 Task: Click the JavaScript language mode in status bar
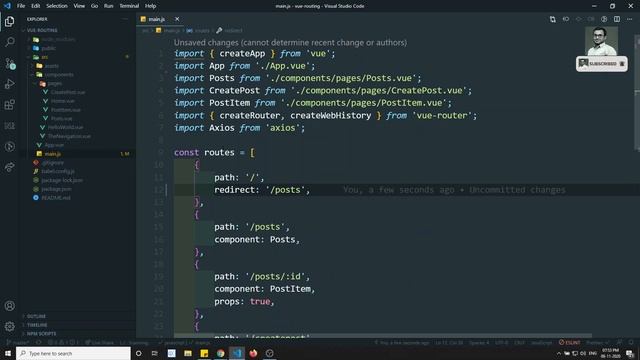click(x=541, y=342)
